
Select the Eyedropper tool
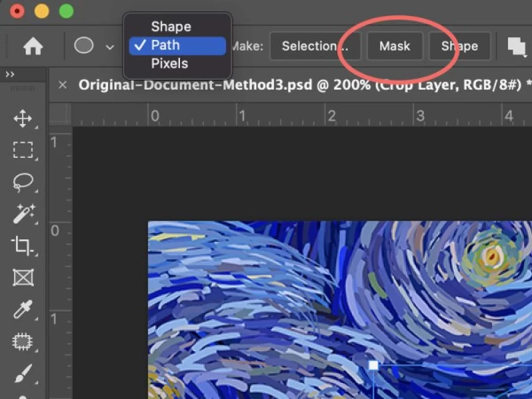[x=23, y=309]
